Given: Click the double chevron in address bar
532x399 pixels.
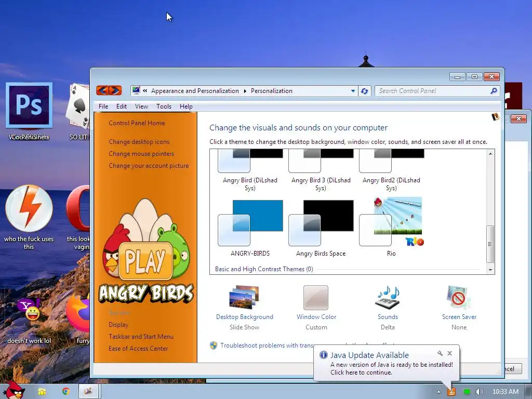Looking at the screenshot, I should pos(145,90).
